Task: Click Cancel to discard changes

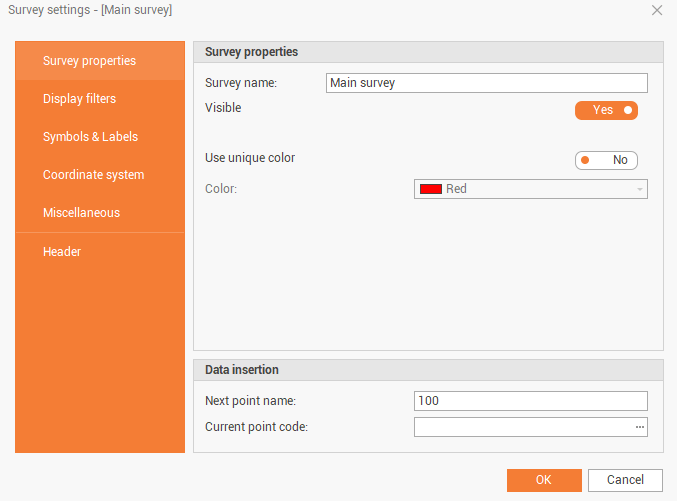Action: (625, 480)
